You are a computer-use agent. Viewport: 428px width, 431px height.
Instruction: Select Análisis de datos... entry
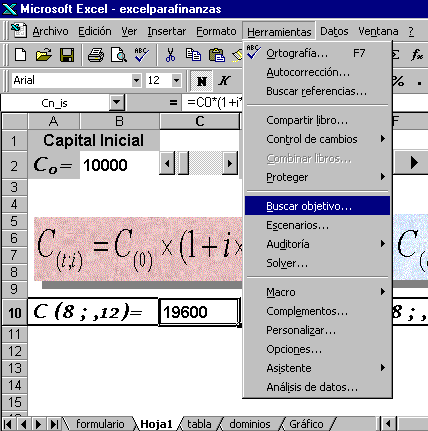(317, 387)
